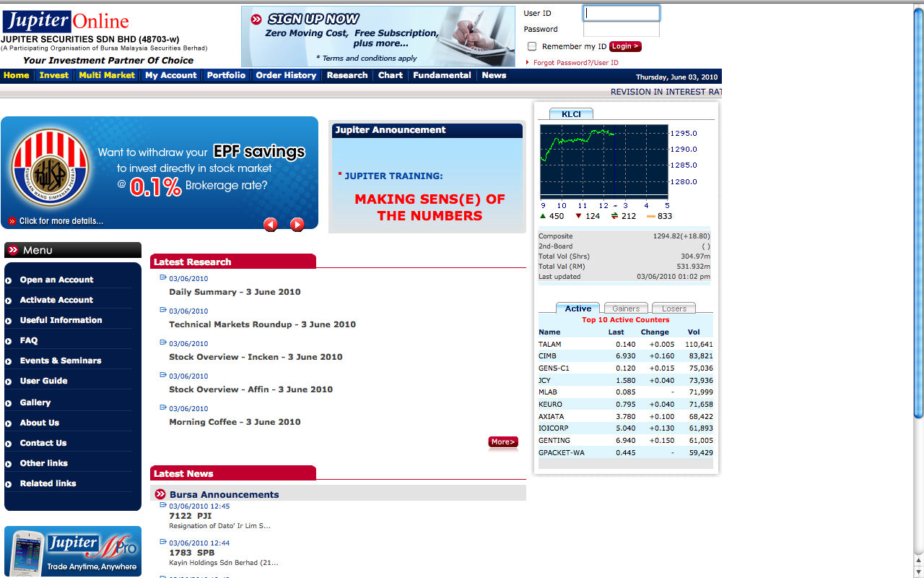Screen dimensions: 924x578
Task: Click the bullet icon next to Contact Us
Action: pyautogui.click(x=9, y=444)
